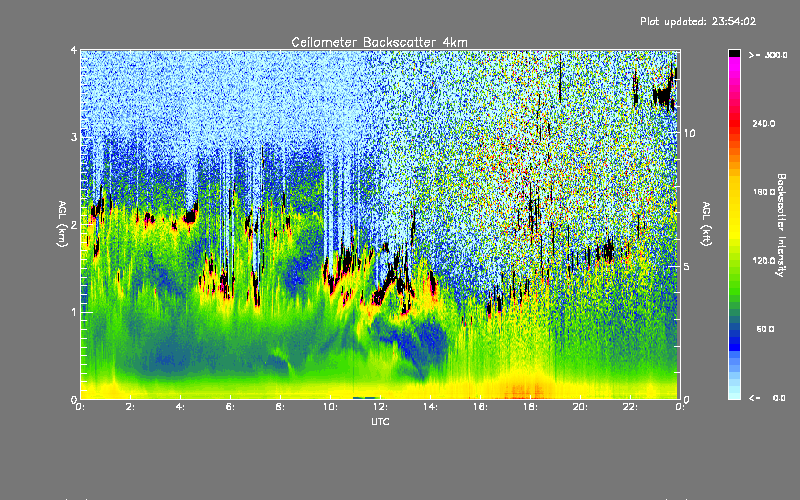The height and width of the screenshot is (500, 800).
Task: Click the 1 km altitude tick label
Action: click(x=74, y=312)
